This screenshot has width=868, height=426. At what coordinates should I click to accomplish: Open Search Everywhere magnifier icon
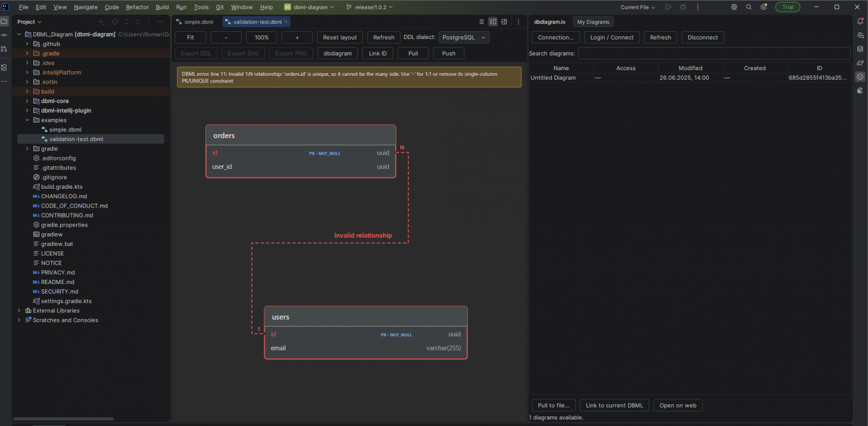[749, 7]
